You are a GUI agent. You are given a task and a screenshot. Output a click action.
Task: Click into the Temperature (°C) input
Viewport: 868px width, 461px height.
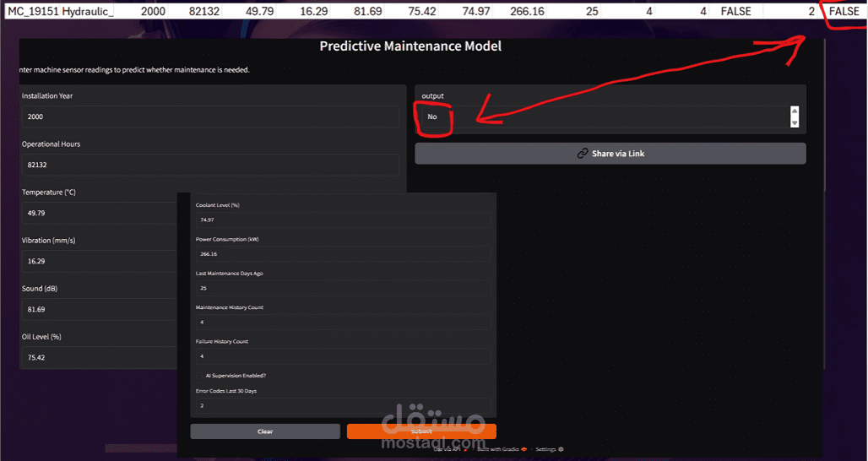point(100,213)
